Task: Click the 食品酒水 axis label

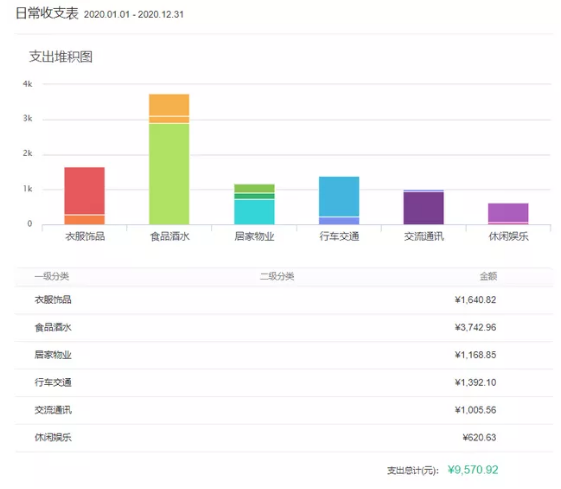Action: tap(170, 236)
